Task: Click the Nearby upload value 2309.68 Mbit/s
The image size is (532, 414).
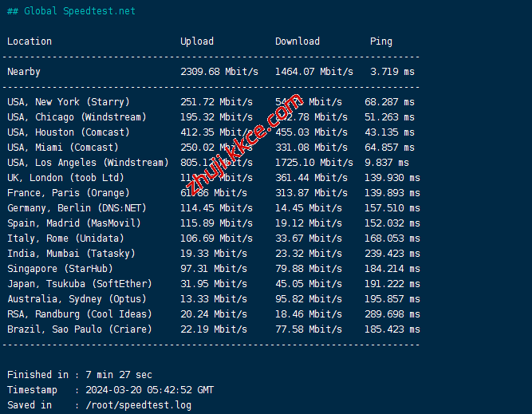Action: tap(219, 72)
